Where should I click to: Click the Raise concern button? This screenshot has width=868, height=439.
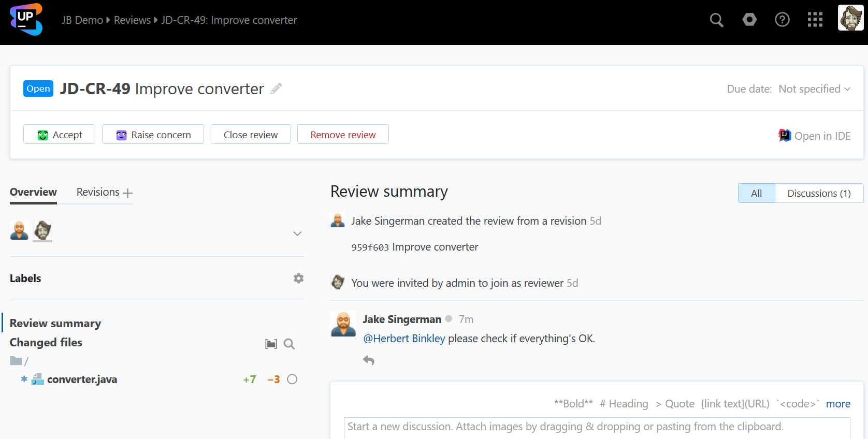153,135
